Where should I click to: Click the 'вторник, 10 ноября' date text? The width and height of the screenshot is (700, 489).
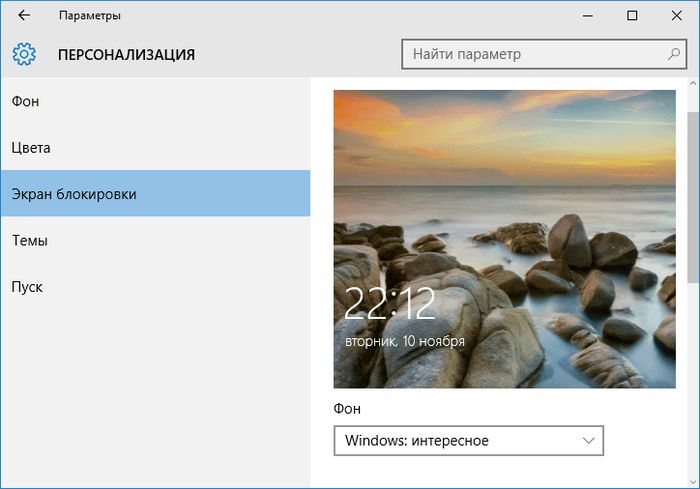click(x=404, y=341)
